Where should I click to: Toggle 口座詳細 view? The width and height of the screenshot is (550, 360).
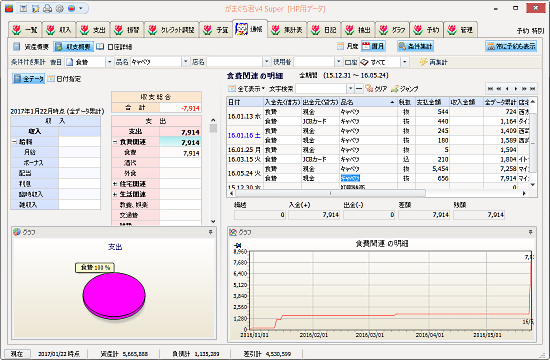click(x=114, y=46)
